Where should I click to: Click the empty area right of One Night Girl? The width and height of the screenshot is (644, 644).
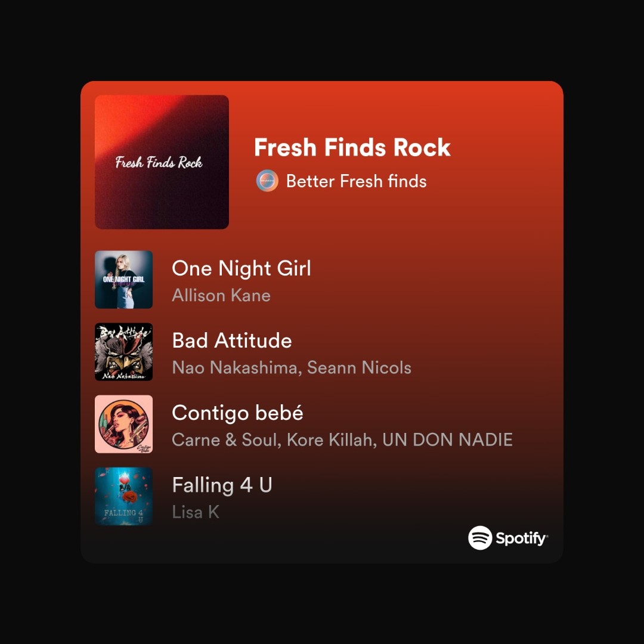click(x=435, y=279)
